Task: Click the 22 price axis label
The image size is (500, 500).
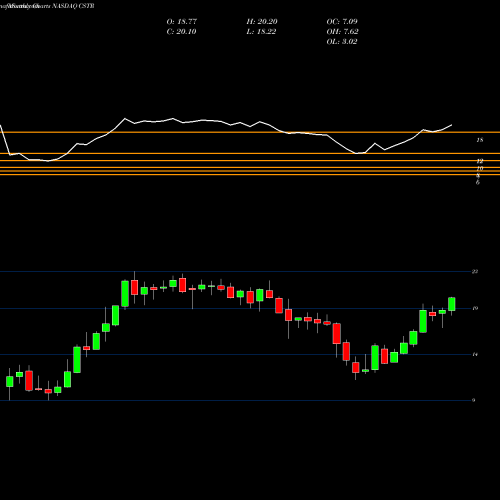Action: [475, 272]
